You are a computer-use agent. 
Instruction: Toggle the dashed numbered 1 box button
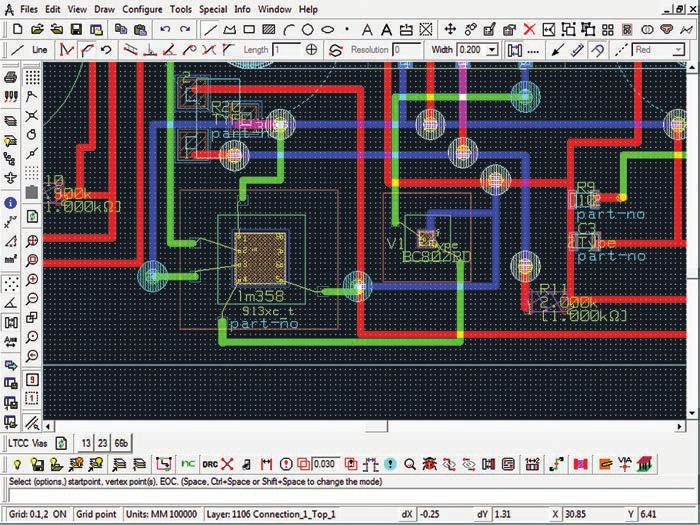click(x=32, y=398)
